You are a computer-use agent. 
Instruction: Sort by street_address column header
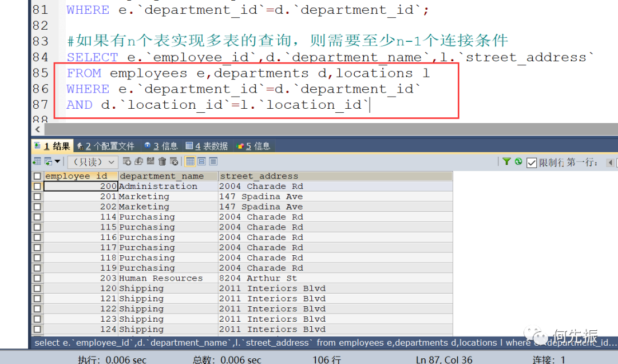[335, 176]
